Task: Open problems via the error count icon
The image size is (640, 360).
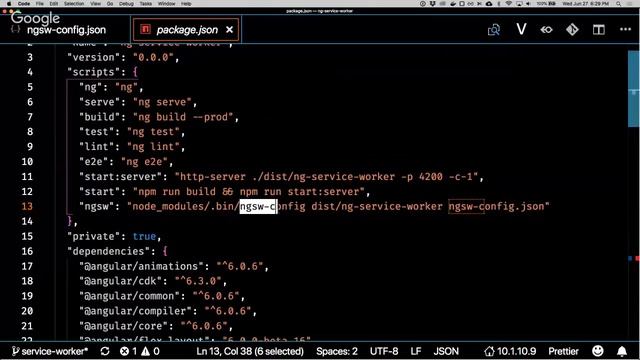Action: 129,351
